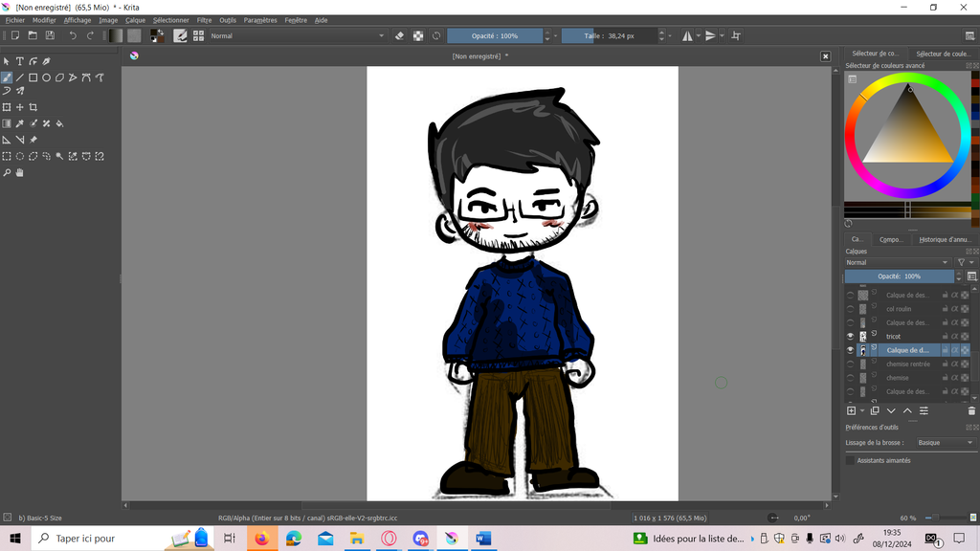The width and height of the screenshot is (980, 551).
Task: Activate the Crop tool
Action: click(x=33, y=107)
